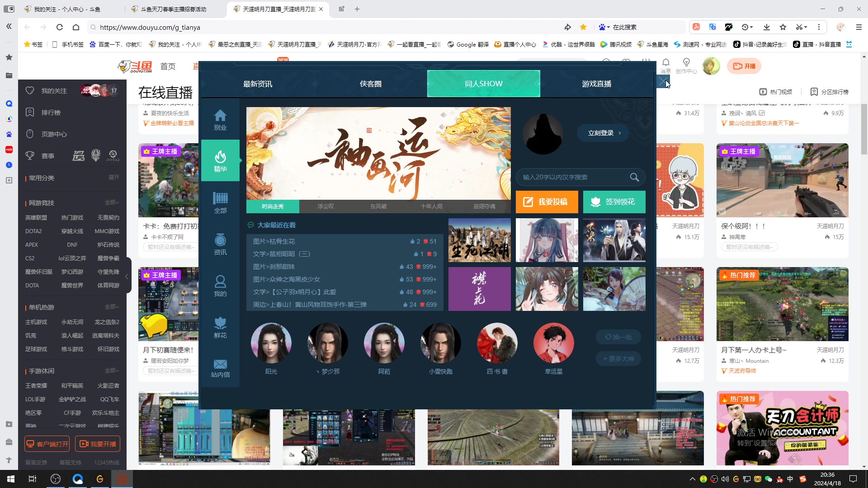Click the 消息 bell icon in the Douyu header
The width and height of the screenshot is (868, 488).
(665, 65)
